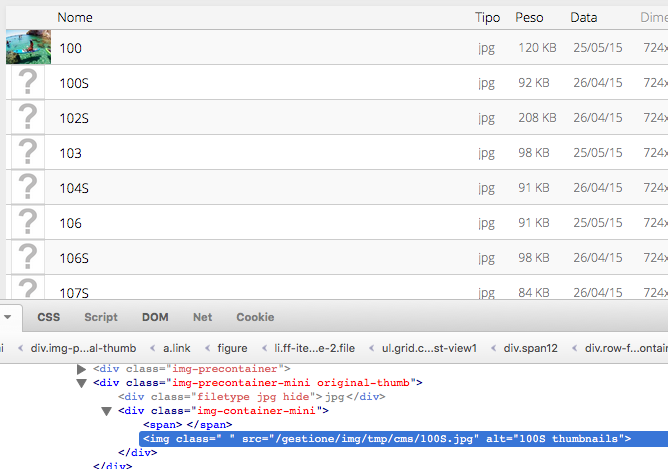Click the 26/04/15 date in row 104S
Viewport: 668px width, 469px height.
[x=598, y=187]
